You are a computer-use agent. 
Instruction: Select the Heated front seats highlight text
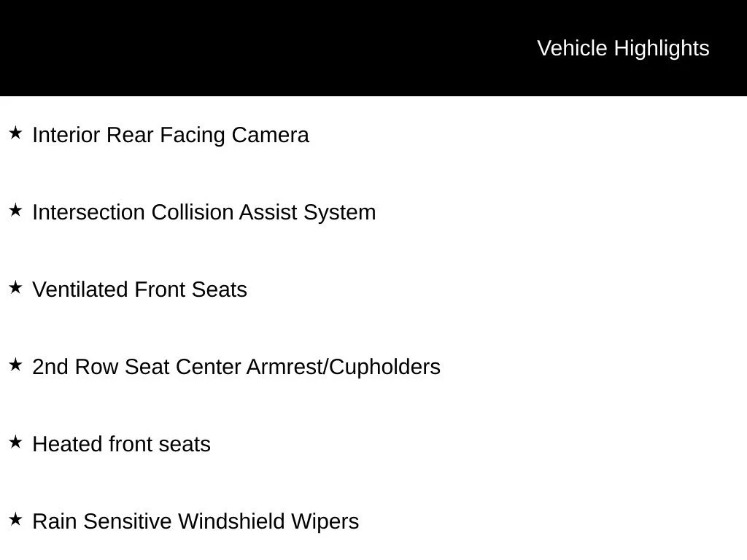coord(122,444)
